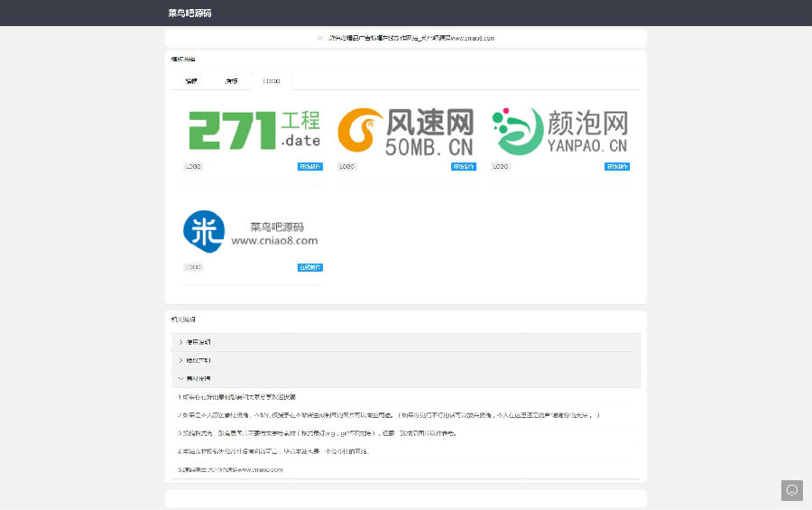This screenshot has height=510, width=812.
Task: Click the LOGO tag under 271 date template
Action: (x=193, y=166)
